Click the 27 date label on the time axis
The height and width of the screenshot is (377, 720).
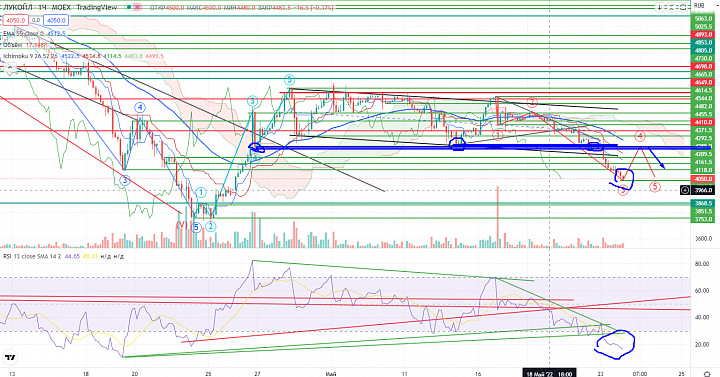point(258,374)
